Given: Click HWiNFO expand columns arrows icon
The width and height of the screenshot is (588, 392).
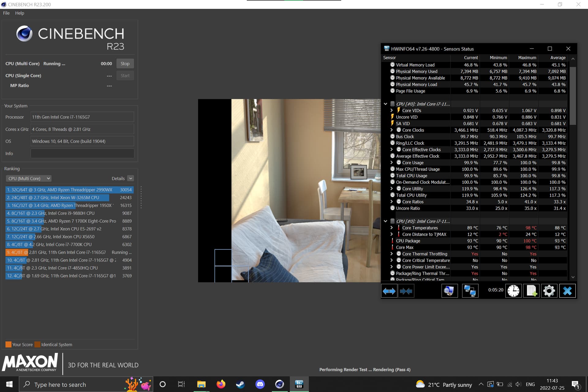Looking at the screenshot, I should (389, 291).
